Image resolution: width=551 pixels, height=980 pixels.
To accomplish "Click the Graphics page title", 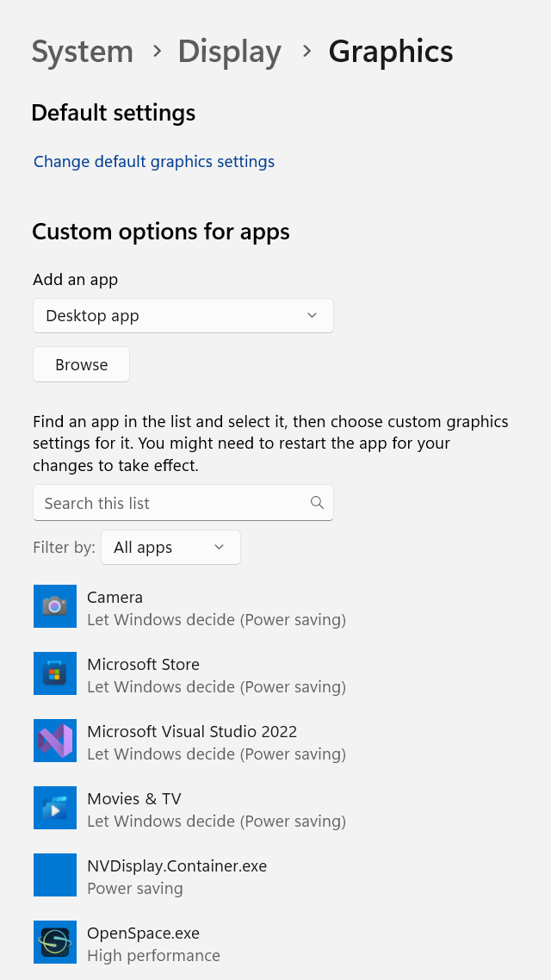I will click(x=391, y=52).
